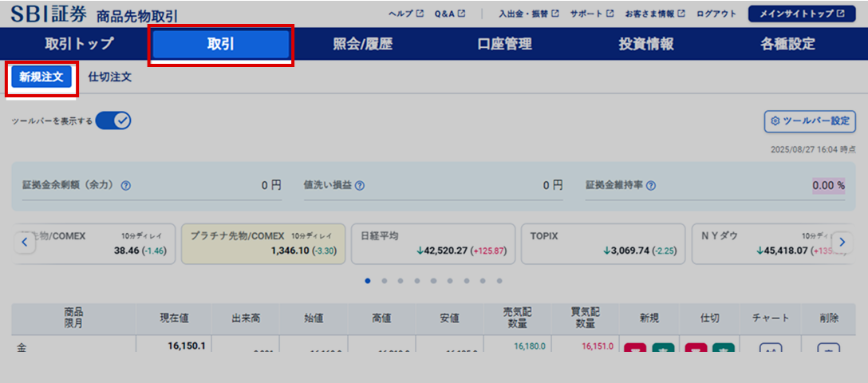Open the Q&A link
This screenshot has width=868, height=383.
(x=450, y=14)
